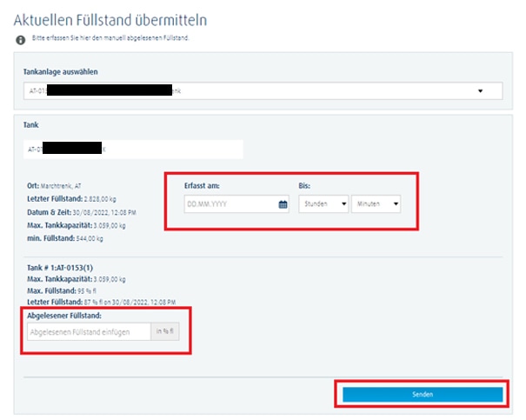
Task: Select the 'Aktuellen Füllstand übermitteln' title
Action: coord(110,20)
